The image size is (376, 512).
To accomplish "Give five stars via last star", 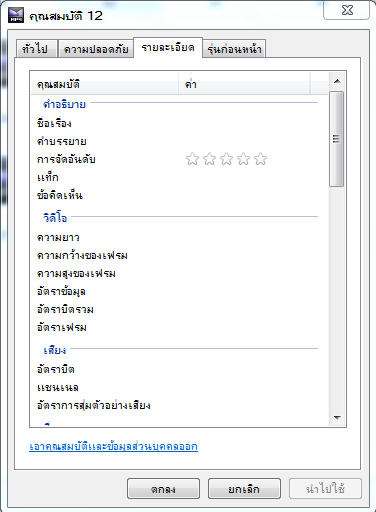I will point(260,159).
